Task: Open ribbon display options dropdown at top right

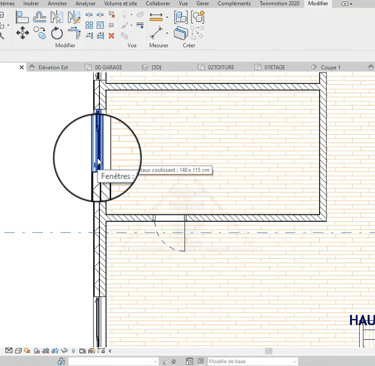Action: 347,4
